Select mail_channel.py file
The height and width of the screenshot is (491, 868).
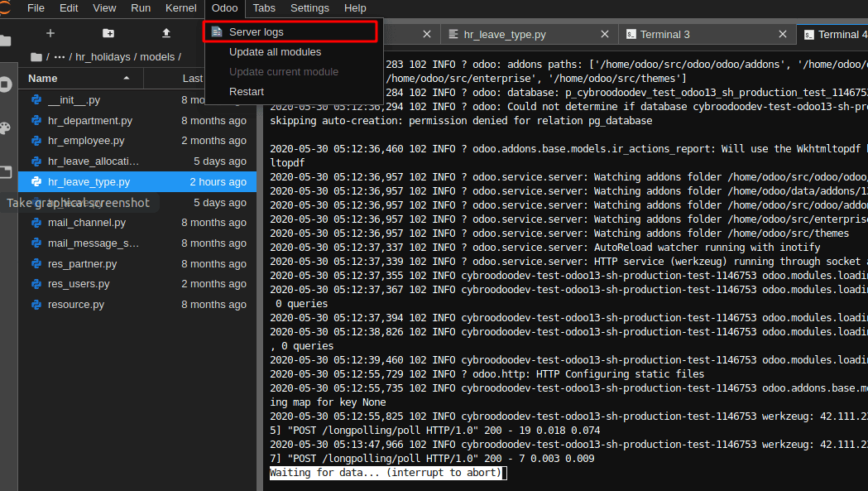pyautogui.click(x=137, y=223)
